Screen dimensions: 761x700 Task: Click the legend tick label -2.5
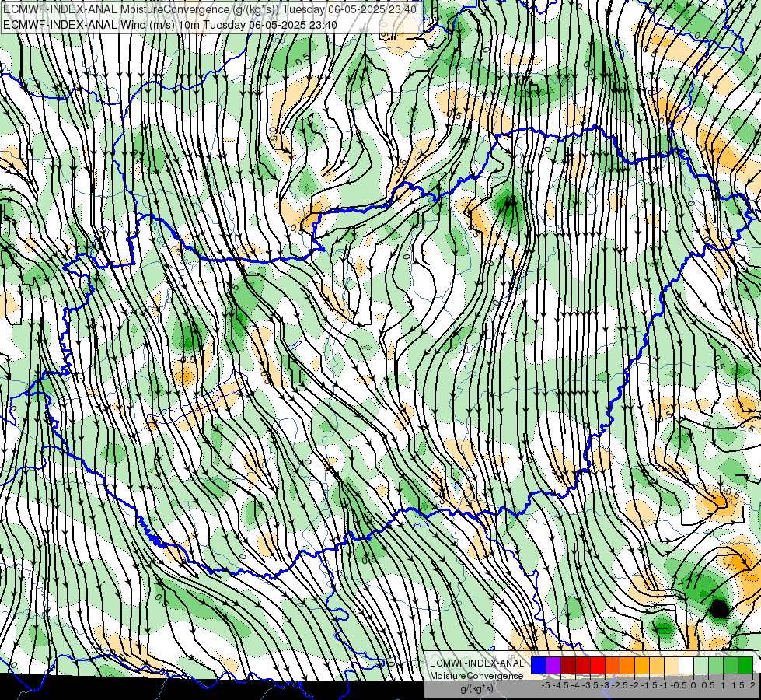(x=620, y=685)
